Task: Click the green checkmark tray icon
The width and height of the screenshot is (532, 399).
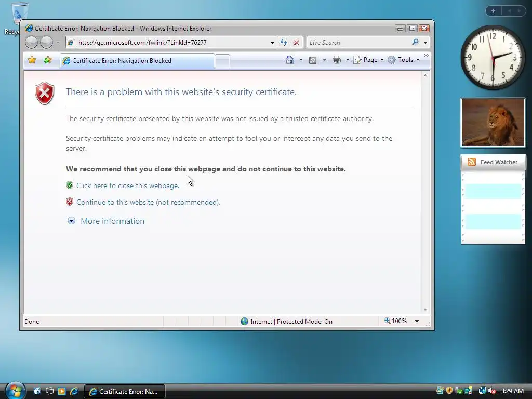Action: [x=458, y=391]
